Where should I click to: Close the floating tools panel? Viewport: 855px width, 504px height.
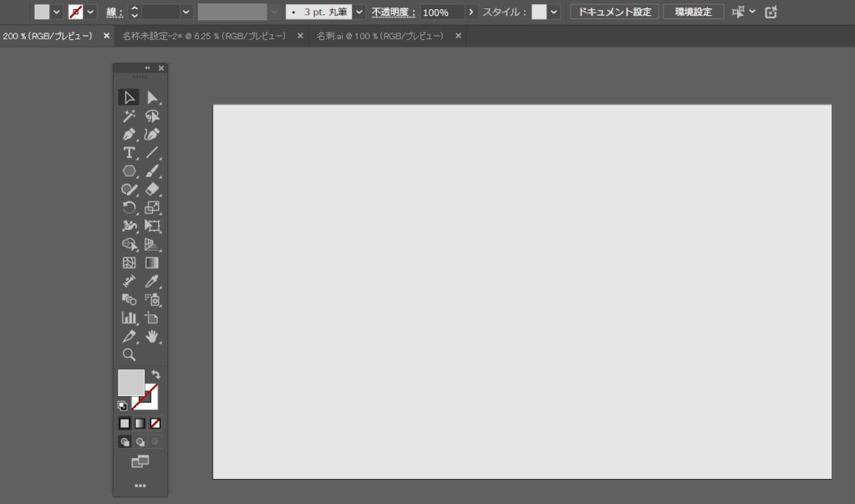(160, 69)
